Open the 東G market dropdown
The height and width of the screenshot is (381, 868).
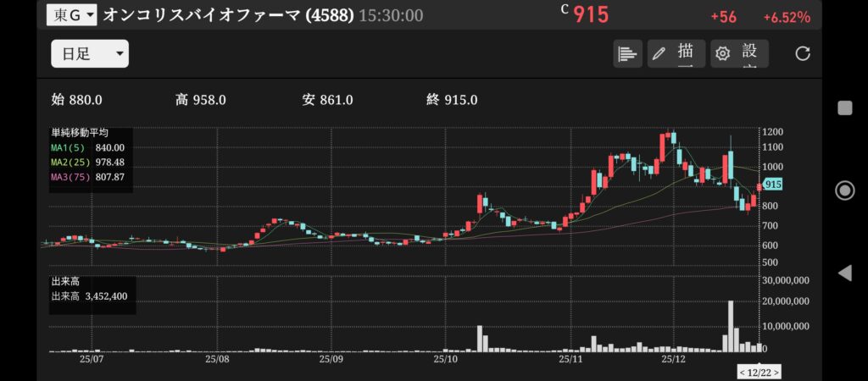(x=72, y=15)
